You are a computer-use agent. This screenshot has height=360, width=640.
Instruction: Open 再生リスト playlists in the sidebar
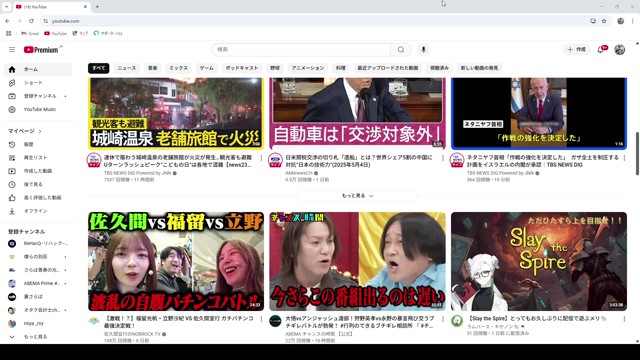38,158
